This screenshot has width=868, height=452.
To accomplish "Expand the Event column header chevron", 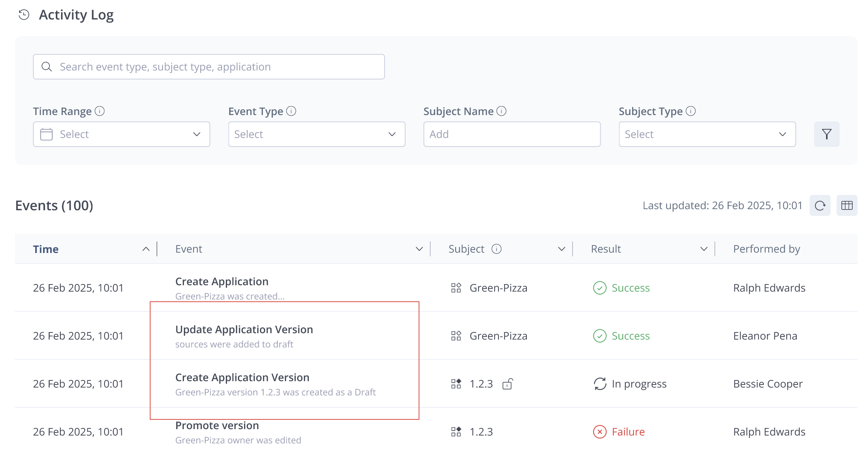I will pos(419,249).
